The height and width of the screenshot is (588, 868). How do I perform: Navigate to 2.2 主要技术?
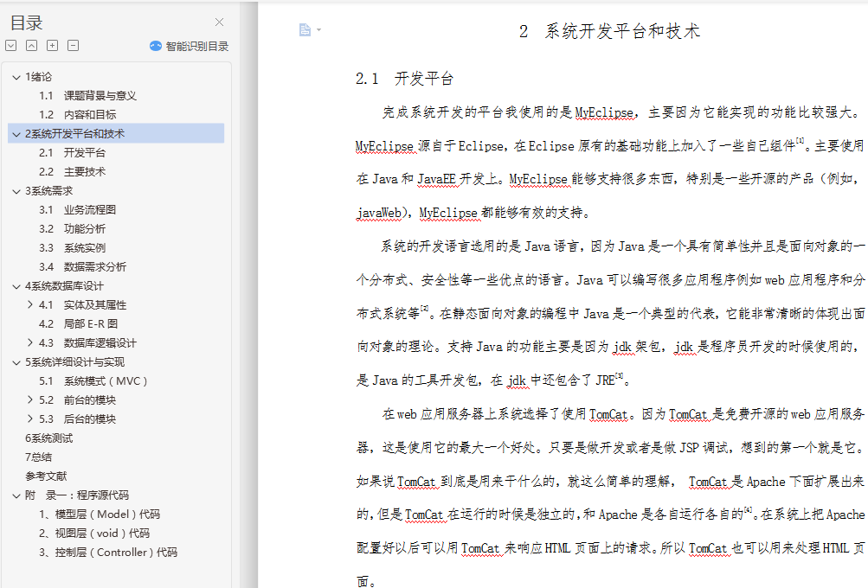tap(72, 171)
